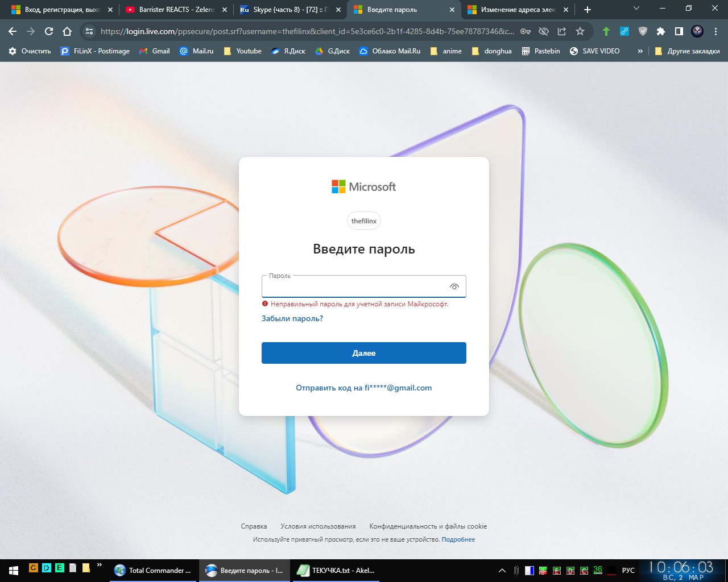
Task: Click the green up-arrow extension icon
Action: [x=606, y=31]
